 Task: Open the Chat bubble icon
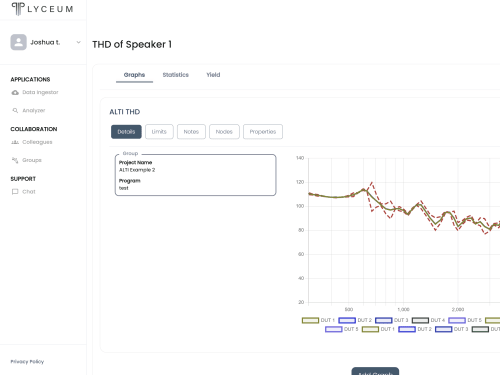(x=15, y=192)
